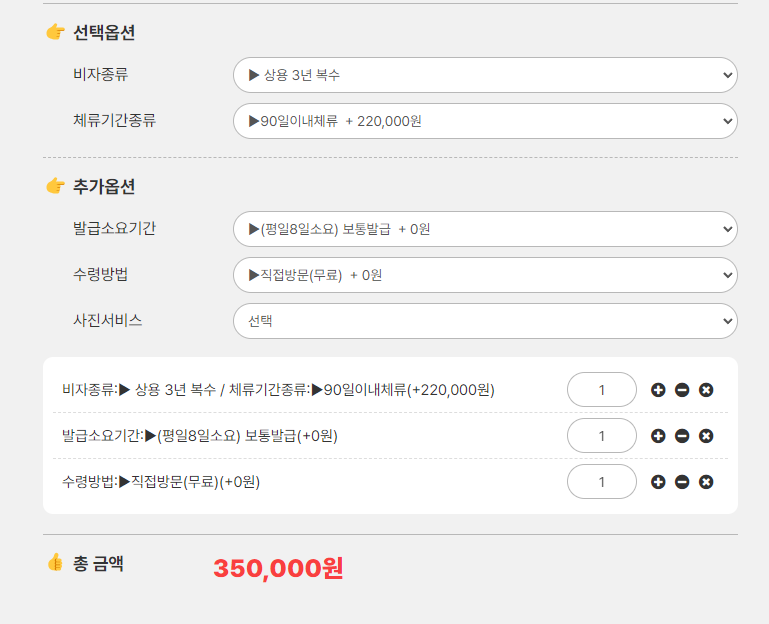The width and height of the screenshot is (769, 624).
Task: Click quantity field for visa type row
Action: 601,390
